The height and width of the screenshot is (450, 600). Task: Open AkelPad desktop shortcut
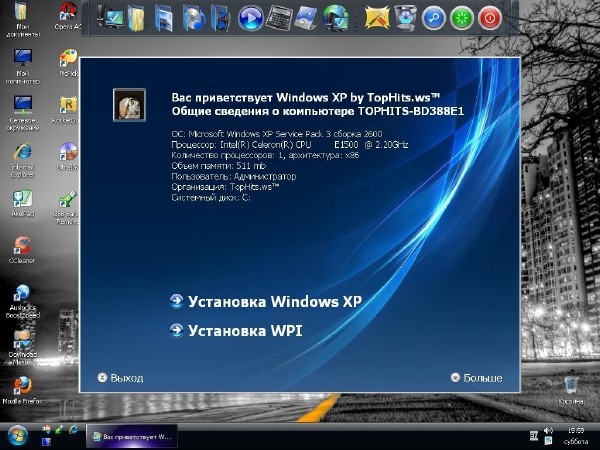[23, 204]
